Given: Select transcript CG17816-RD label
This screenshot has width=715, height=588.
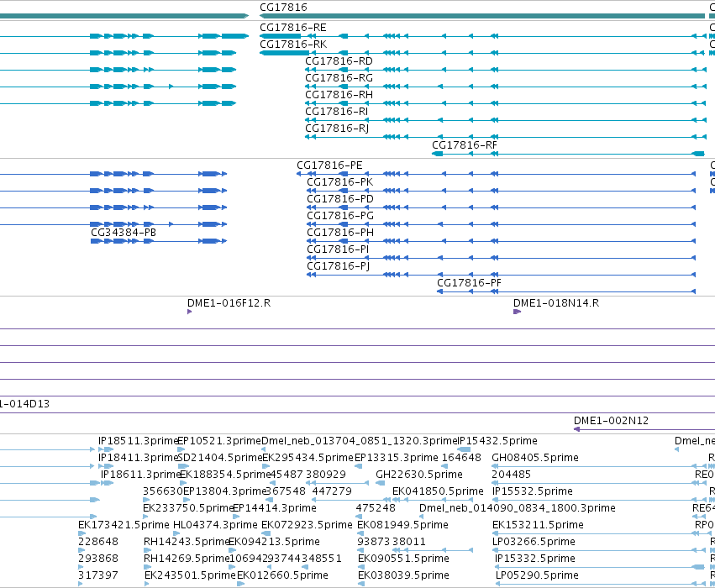Looking at the screenshot, I should click(339, 61).
